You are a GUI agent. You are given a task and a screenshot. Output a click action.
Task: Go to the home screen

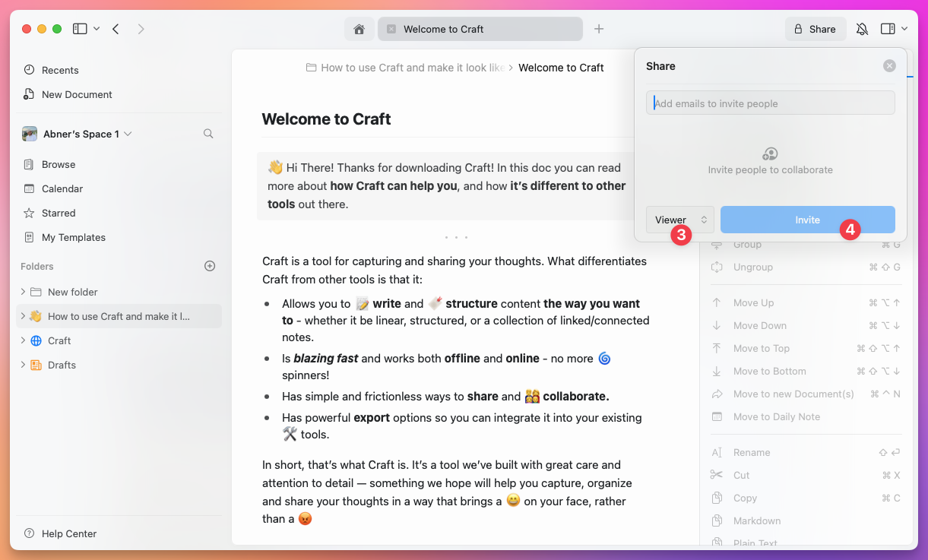[359, 28]
